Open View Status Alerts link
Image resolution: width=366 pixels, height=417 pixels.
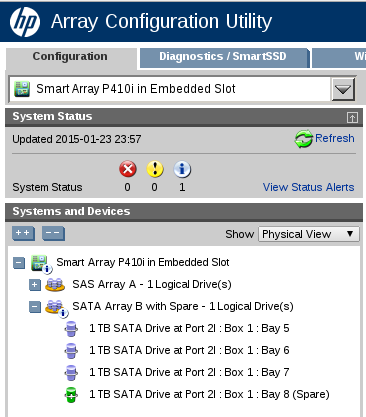[308, 187]
